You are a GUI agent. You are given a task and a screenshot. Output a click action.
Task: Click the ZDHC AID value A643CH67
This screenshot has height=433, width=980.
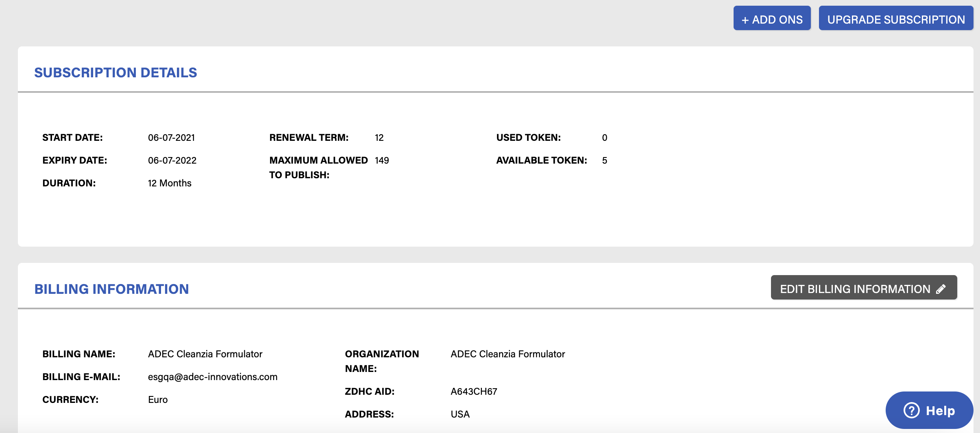(x=474, y=391)
